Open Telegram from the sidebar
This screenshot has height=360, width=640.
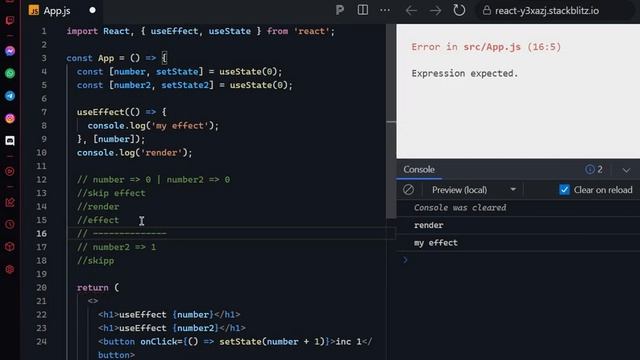click(10, 96)
